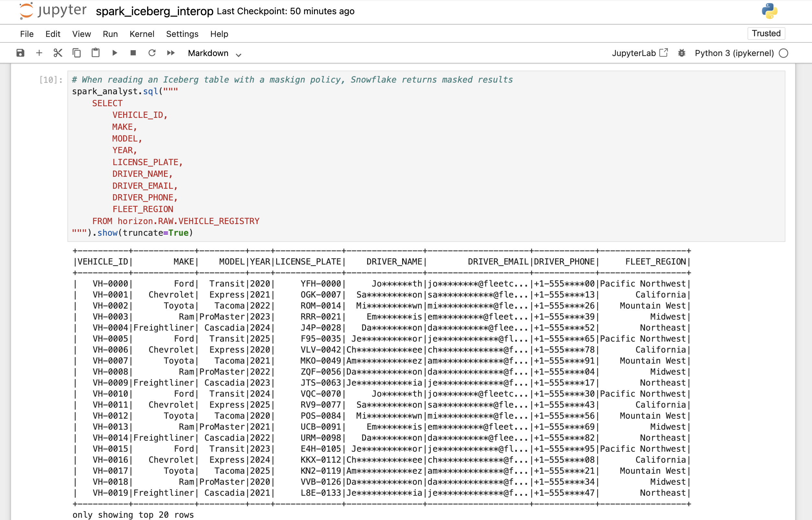Restart the kernel with the circular arrow
Viewport: 812px width, 520px height.
152,53
